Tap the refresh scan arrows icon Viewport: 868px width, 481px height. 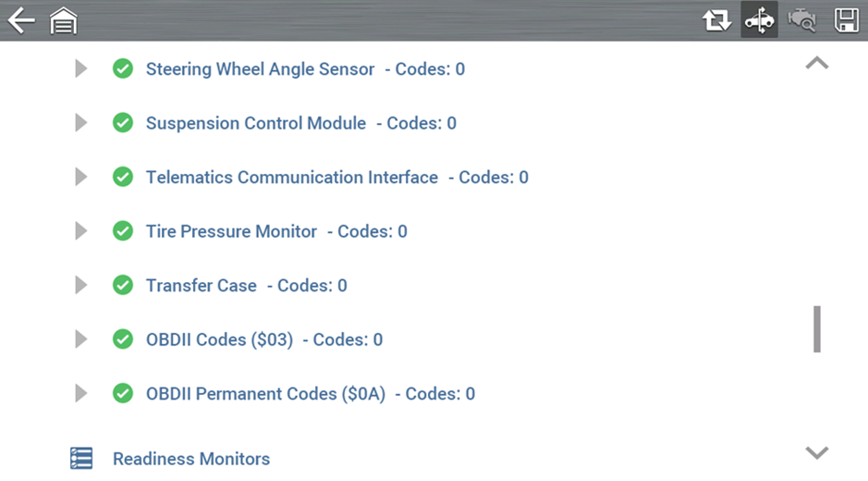[x=716, y=20]
